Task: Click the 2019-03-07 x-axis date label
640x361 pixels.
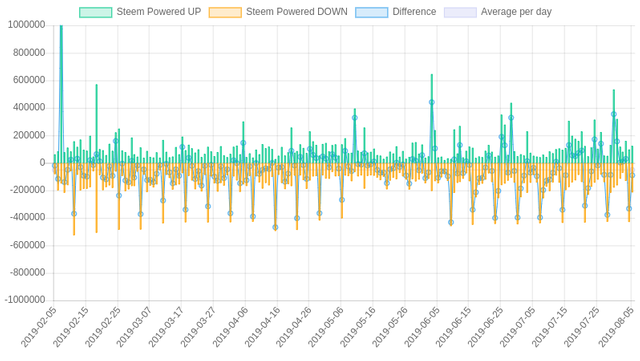Action: tap(134, 328)
